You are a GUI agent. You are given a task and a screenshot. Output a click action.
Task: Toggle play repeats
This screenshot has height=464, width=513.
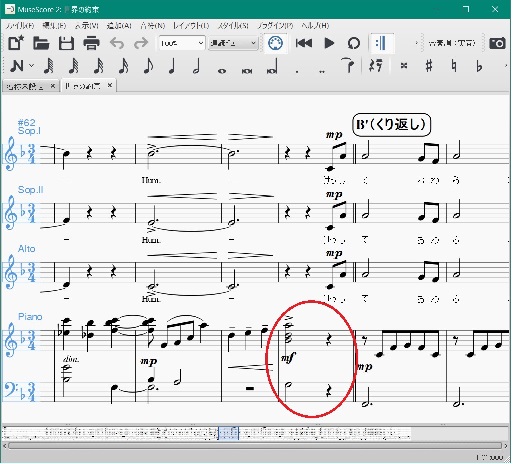[381, 43]
